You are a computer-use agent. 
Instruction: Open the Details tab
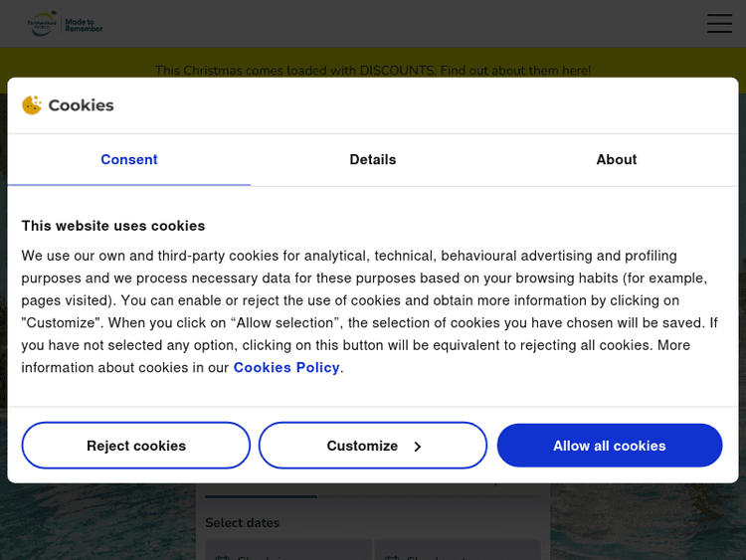click(x=373, y=159)
